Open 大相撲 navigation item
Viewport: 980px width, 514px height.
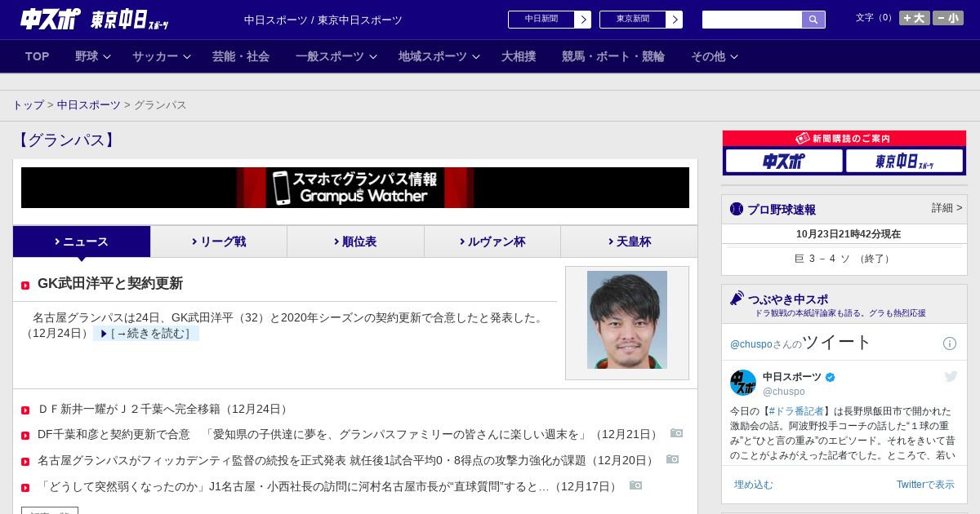pyautogui.click(x=519, y=56)
